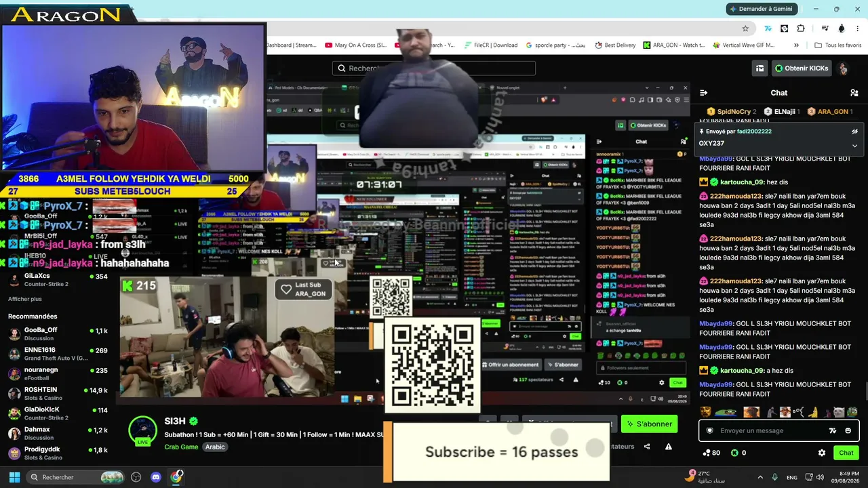Click the 7TV icon in message box

[x=833, y=430]
